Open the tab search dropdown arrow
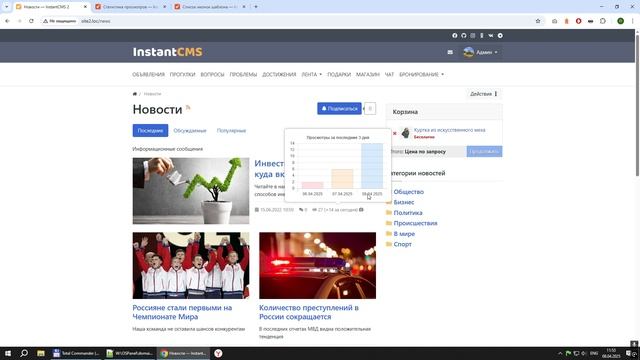640x360 pixels. [x=6, y=7]
